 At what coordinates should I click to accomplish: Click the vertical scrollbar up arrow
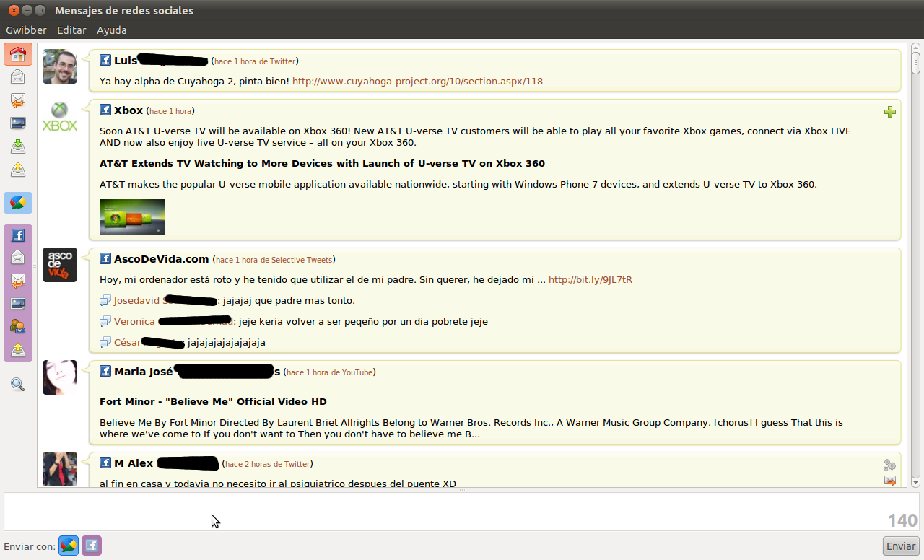(x=915, y=46)
